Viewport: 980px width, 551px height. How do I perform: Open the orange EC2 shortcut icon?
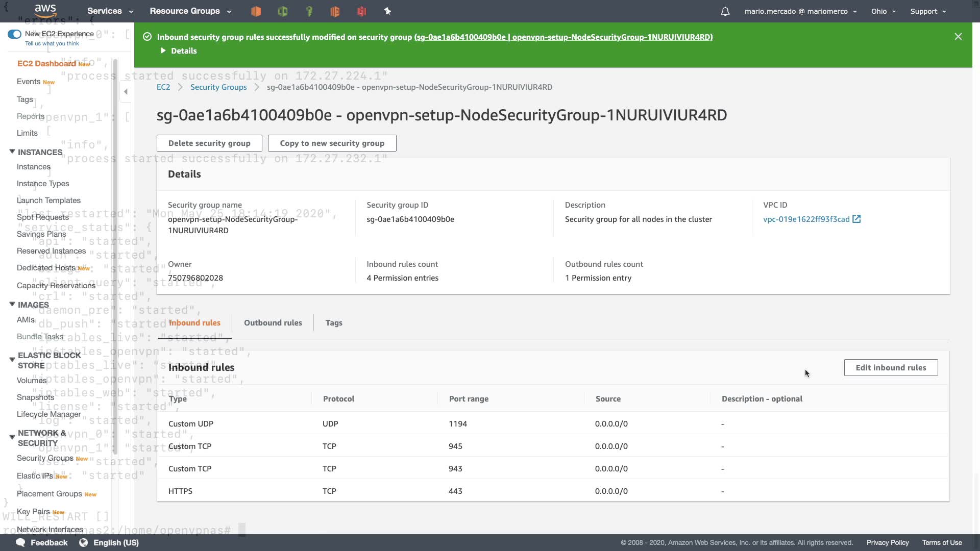point(256,11)
